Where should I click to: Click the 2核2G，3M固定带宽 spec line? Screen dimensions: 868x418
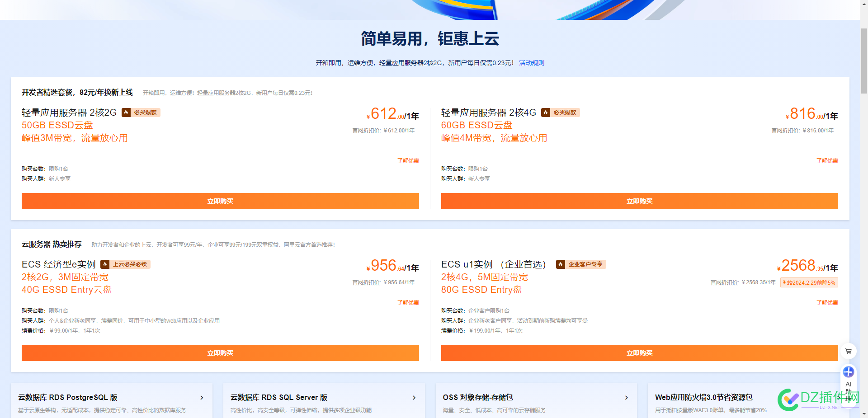65,277
